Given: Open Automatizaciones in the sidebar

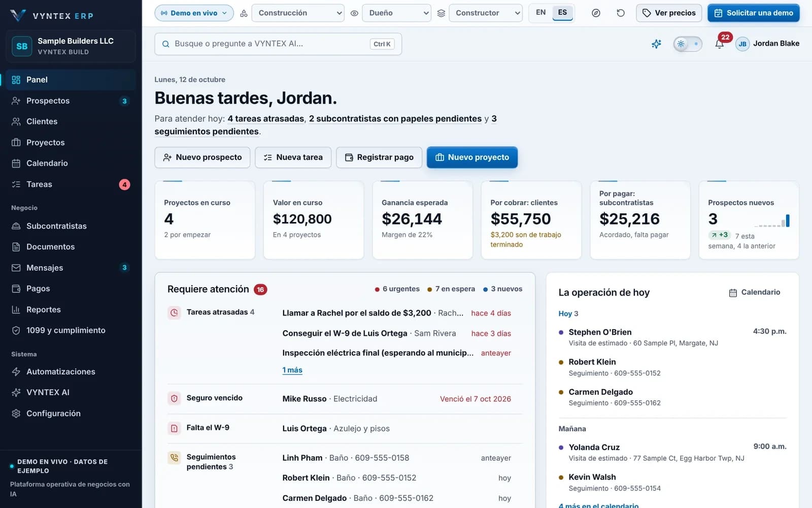Looking at the screenshot, I should coord(71,372).
